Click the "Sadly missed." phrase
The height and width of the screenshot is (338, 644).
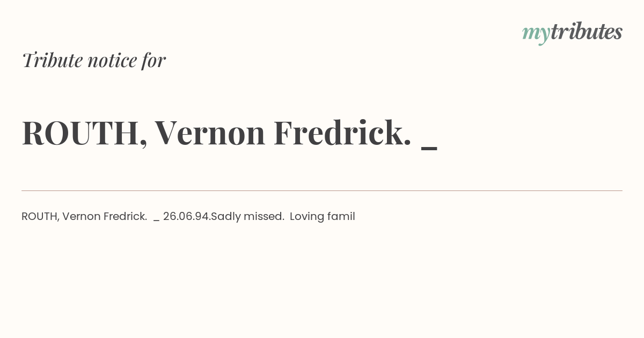[x=247, y=217]
